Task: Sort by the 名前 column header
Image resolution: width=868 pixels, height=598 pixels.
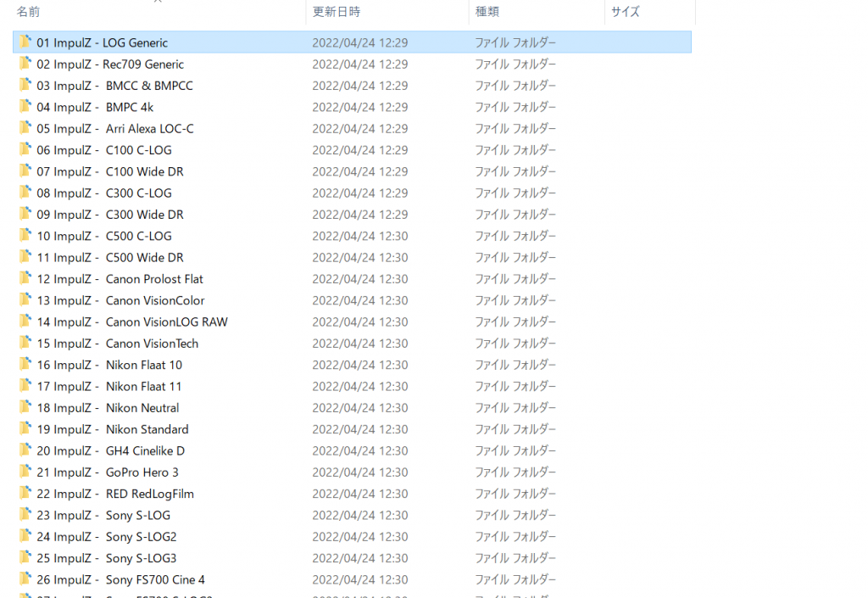Action: tap(29, 12)
